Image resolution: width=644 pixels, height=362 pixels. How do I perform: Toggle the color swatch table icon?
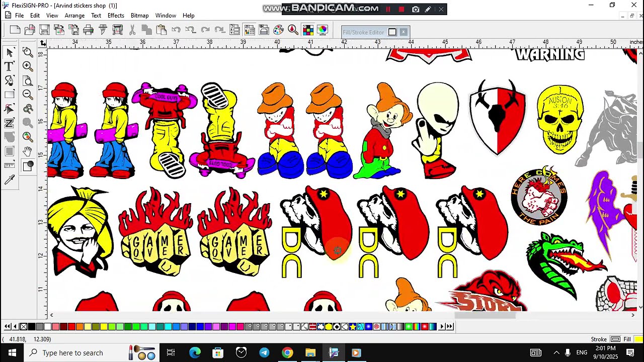click(x=308, y=30)
